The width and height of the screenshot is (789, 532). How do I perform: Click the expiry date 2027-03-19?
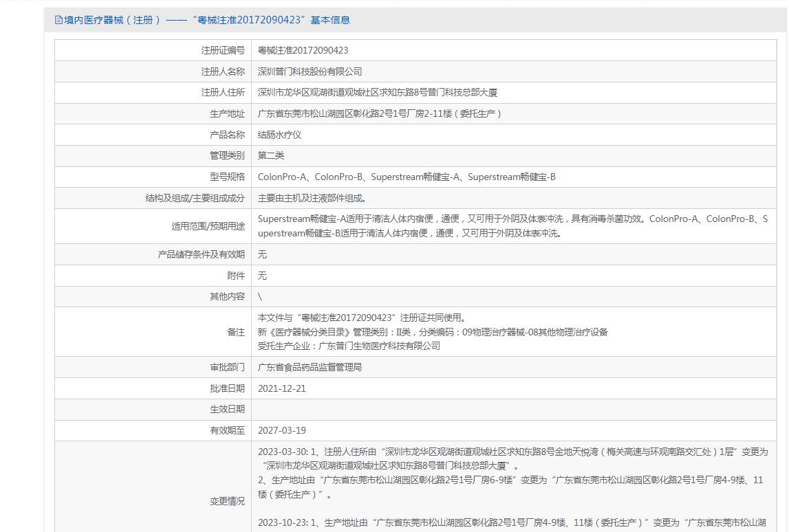click(x=282, y=431)
